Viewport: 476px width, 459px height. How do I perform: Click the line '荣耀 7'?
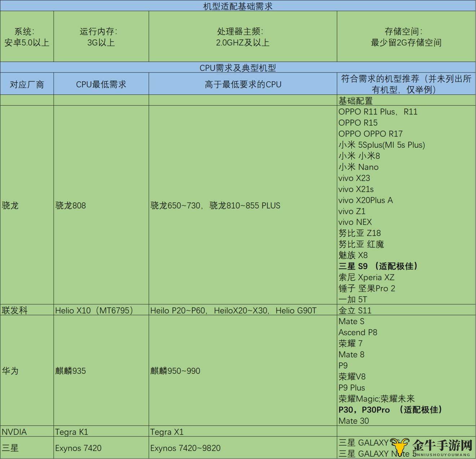[x=351, y=343]
